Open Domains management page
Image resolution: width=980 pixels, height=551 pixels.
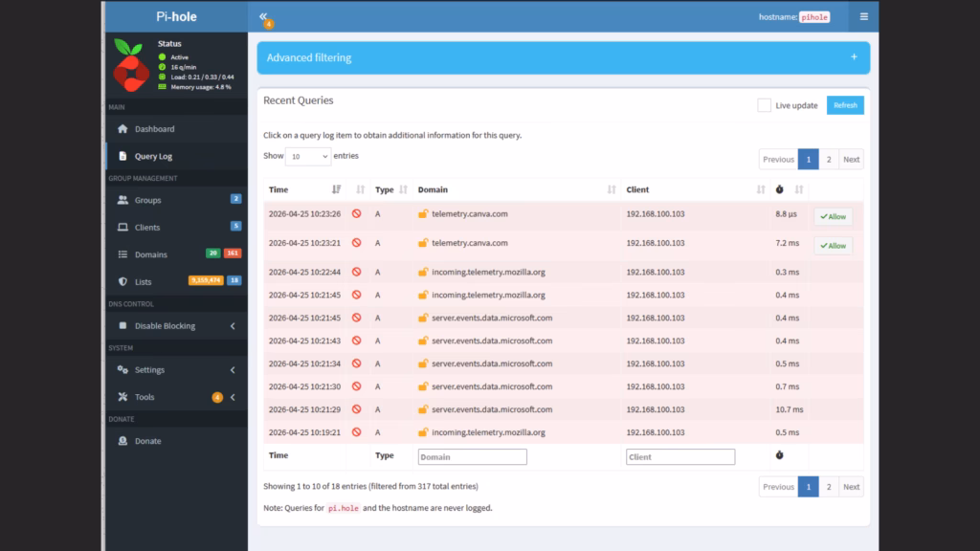click(151, 254)
